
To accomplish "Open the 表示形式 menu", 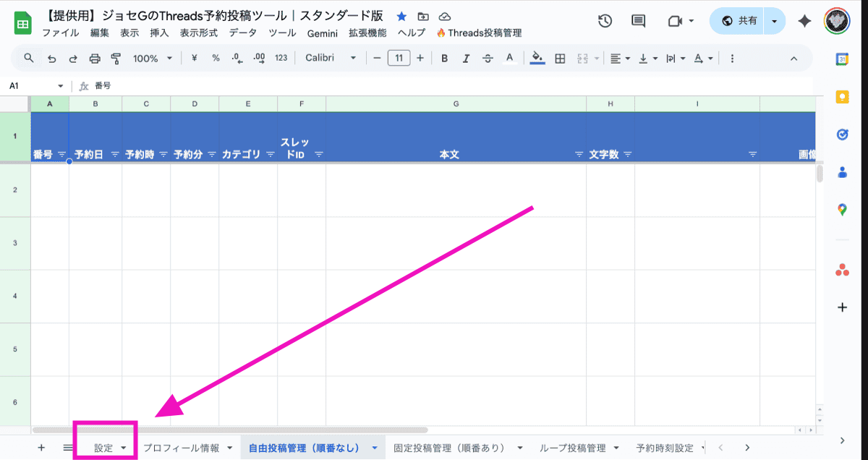I will pyautogui.click(x=198, y=33).
